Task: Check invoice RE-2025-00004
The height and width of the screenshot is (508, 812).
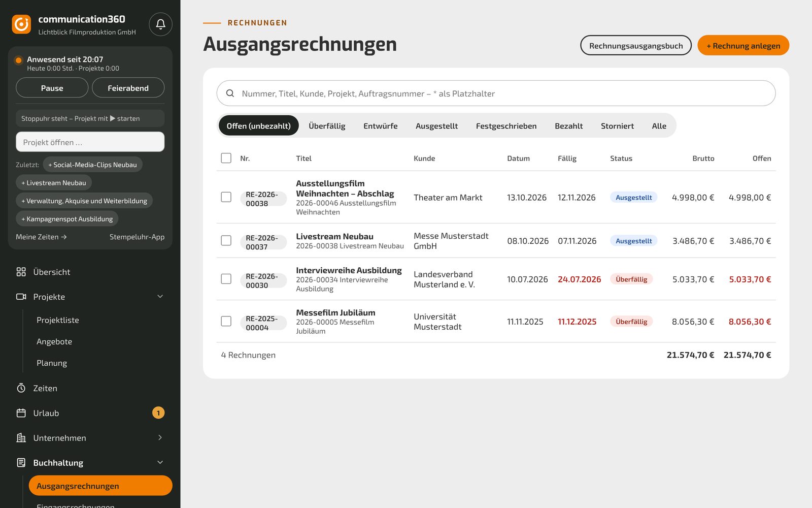Action: (x=226, y=321)
